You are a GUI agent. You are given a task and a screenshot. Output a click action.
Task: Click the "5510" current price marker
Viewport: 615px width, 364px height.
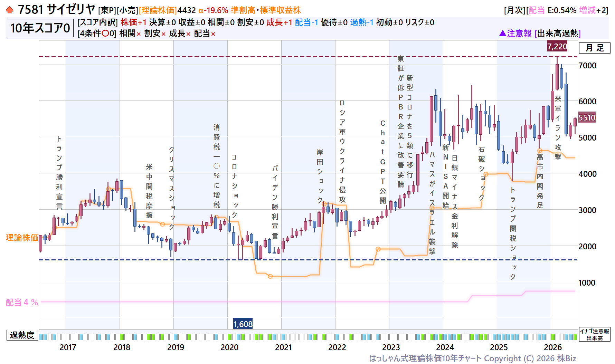[x=587, y=118]
